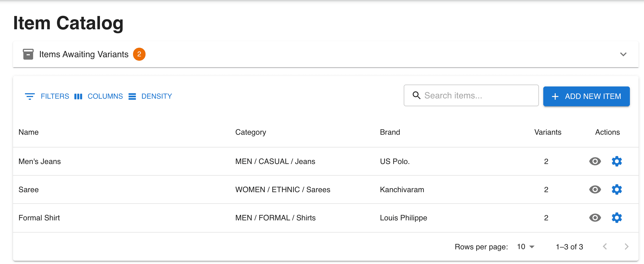Go to next page arrow
This screenshot has height=264, width=644.
[626, 246]
